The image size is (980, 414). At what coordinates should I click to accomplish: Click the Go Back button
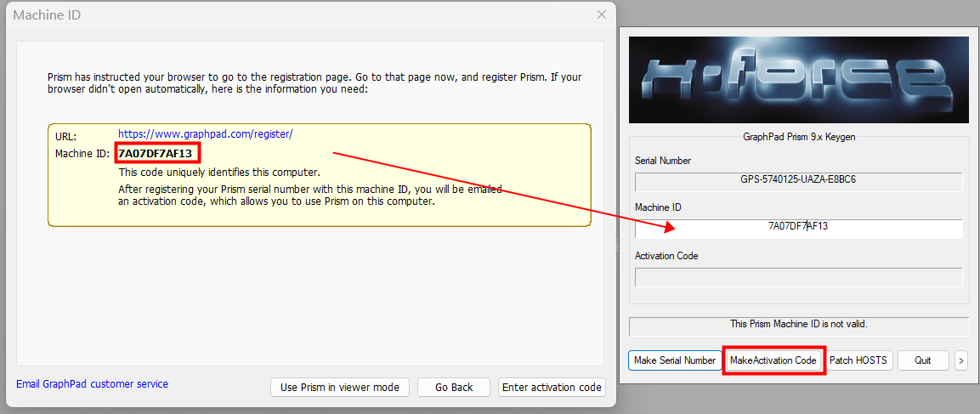pyautogui.click(x=454, y=387)
